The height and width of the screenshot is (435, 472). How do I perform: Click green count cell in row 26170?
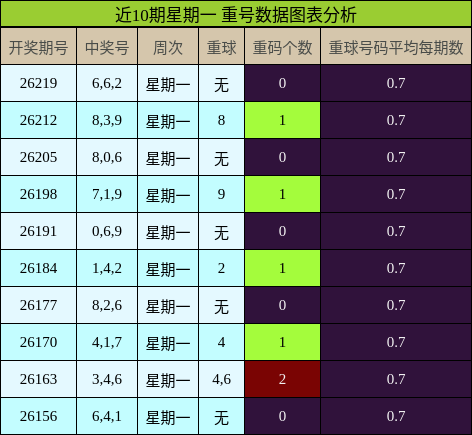click(283, 342)
